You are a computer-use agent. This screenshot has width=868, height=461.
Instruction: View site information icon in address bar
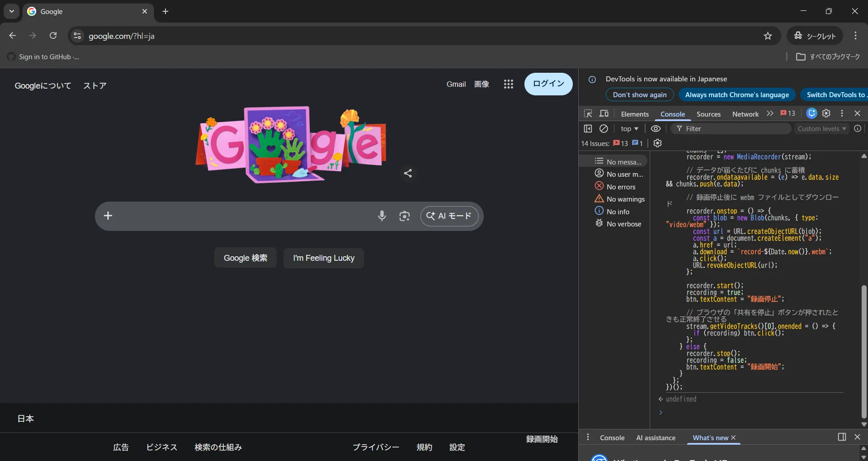coord(78,36)
